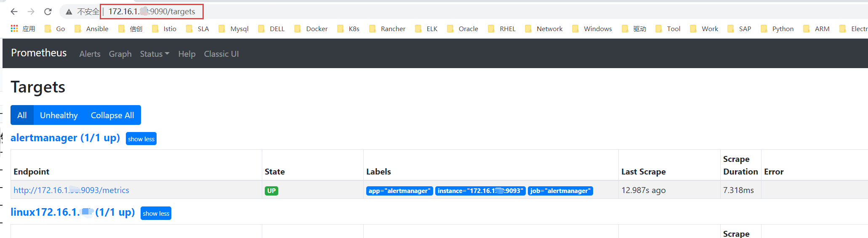The height and width of the screenshot is (238, 868).
Task: Open the alertmanager metrics endpoint link
Action: click(71, 190)
